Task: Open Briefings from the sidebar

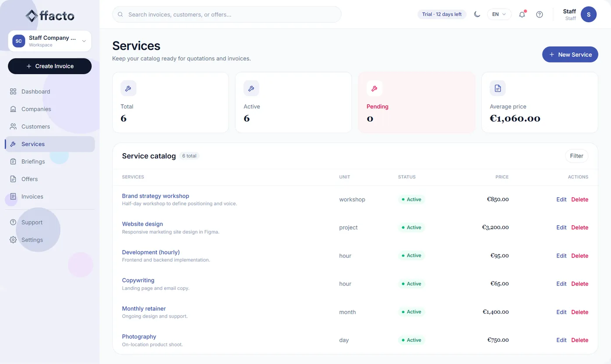Action: point(50,161)
